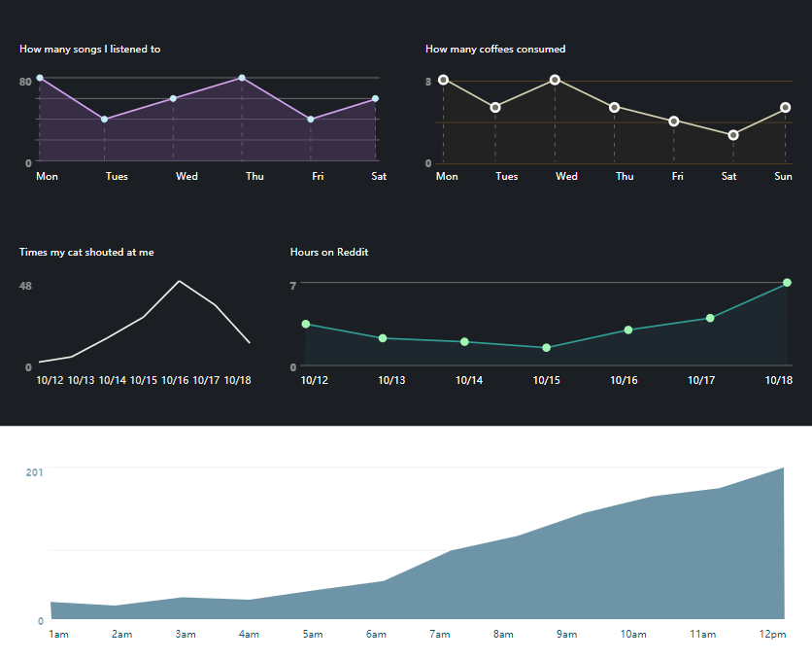Click the 3am label on the bottom chart
The height and width of the screenshot is (659, 812).
pyautogui.click(x=186, y=634)
